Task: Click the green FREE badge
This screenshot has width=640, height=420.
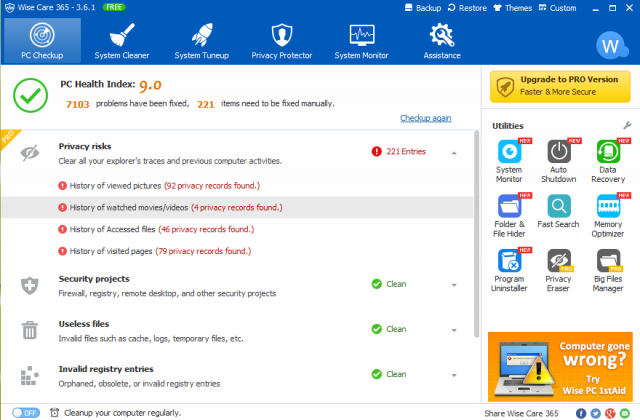Action: (114, 7)
